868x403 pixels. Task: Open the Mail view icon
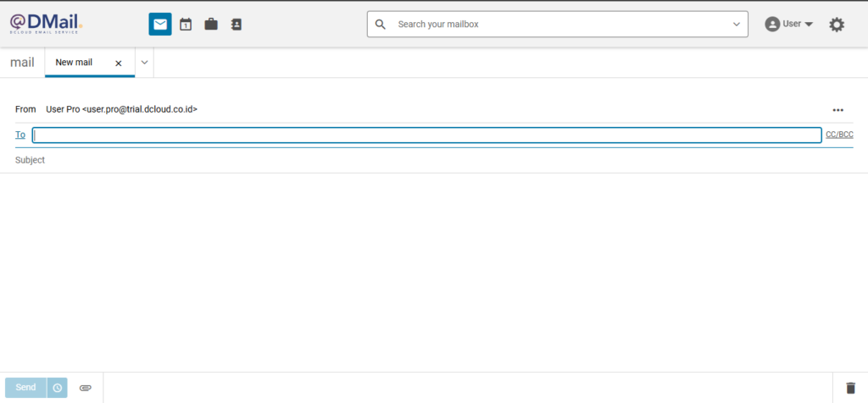tap(160, 25)
